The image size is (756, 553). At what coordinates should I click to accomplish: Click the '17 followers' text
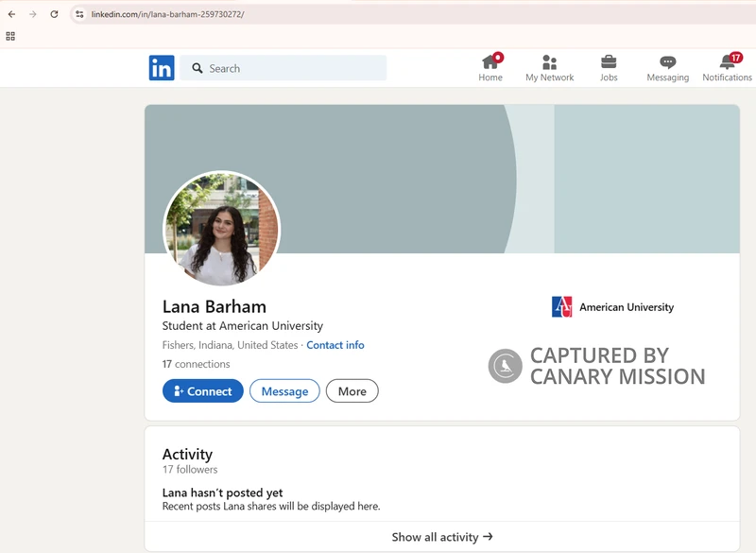pyautogui.click(x=190, y=469)
